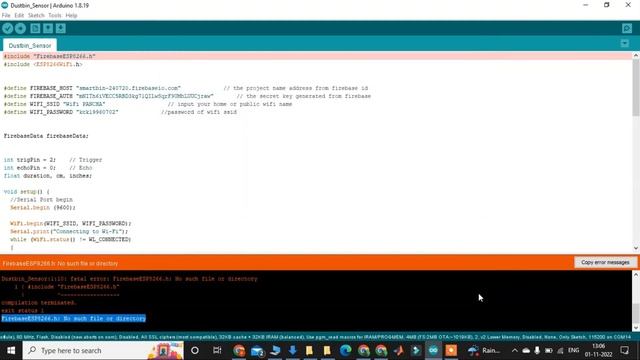
Task: Click the code editor scroll down arrow
Action: (636, 248)
